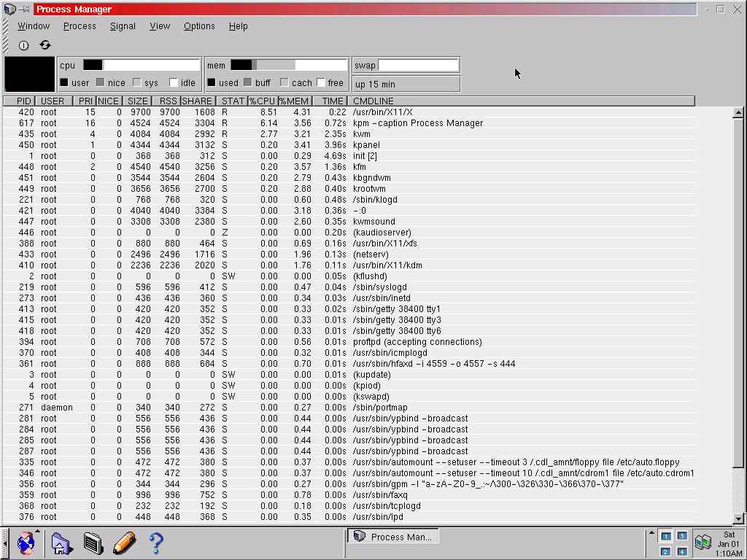Click the black 'user' cpu legend swatch
The image size is (747, 560).
pyautogui.click(x=64, y=83)
